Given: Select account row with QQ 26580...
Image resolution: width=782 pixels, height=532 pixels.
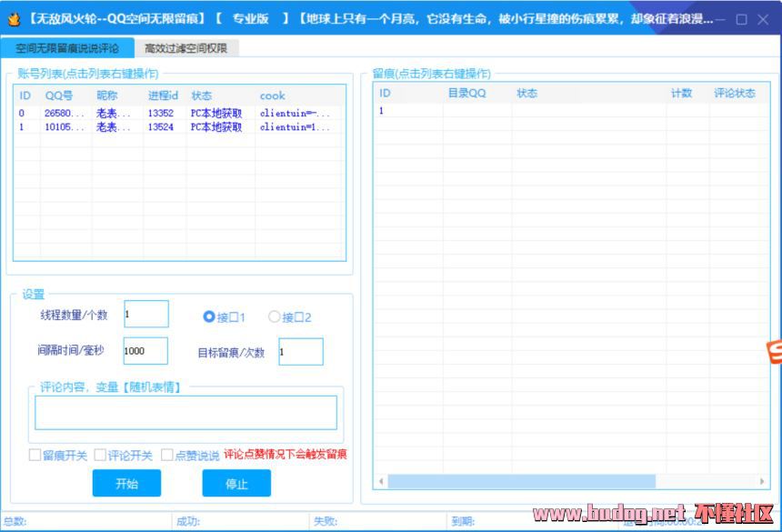Looking at the screenshot, I should coord(179,113).
